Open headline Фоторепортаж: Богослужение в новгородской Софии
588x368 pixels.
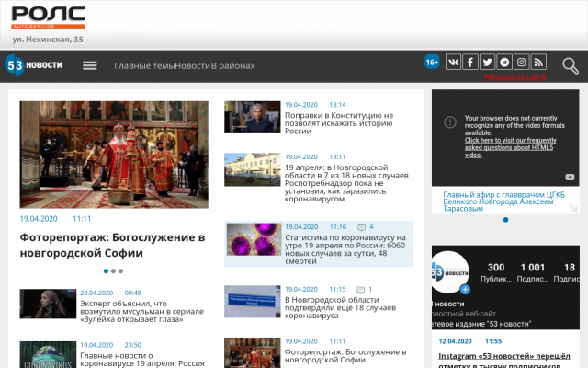[112, 246]
